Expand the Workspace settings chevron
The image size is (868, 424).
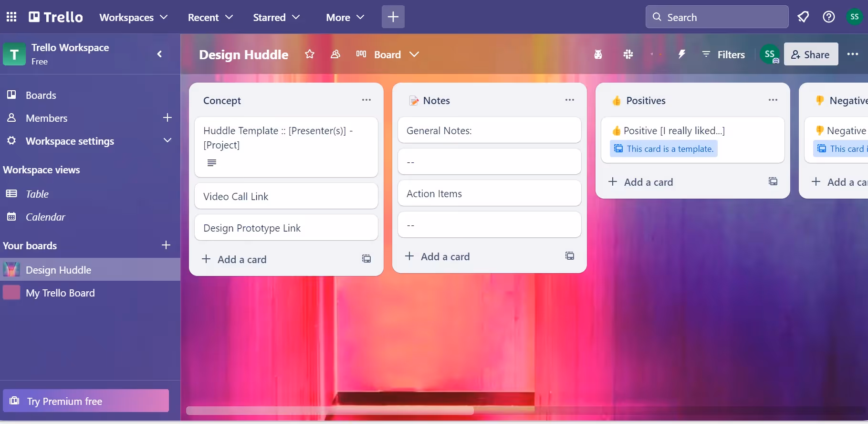[167, 141]
